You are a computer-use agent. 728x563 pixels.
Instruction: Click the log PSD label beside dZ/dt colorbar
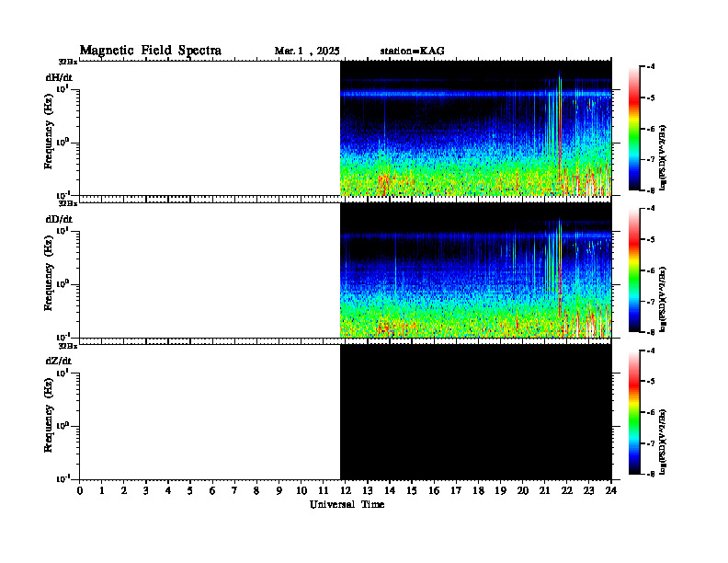click(663, 442)
